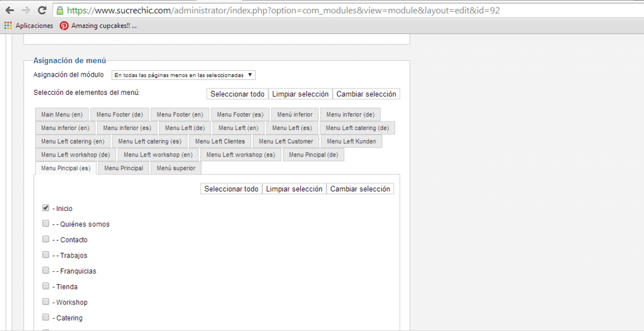Screen dimensions: 644x331
Task: Go to the Menu Left Customer tab
Action: [286, 141]
